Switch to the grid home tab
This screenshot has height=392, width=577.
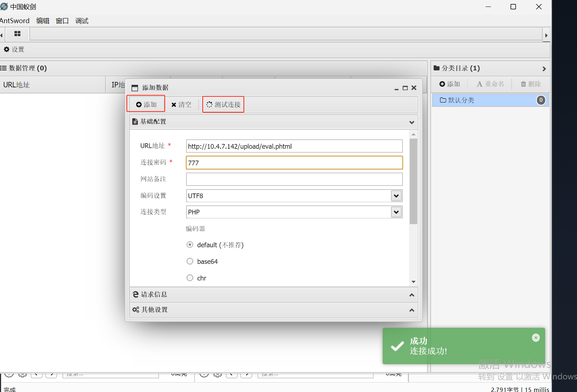(17, 34)
